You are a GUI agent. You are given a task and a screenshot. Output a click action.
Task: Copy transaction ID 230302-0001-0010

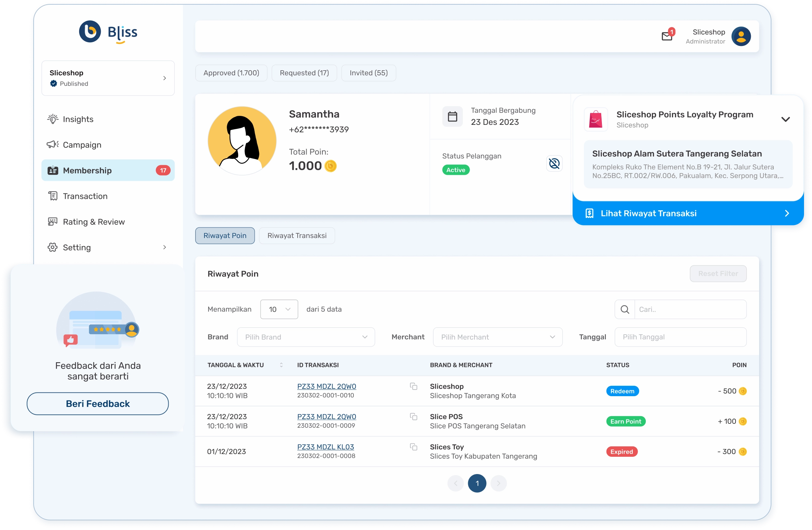414,386
